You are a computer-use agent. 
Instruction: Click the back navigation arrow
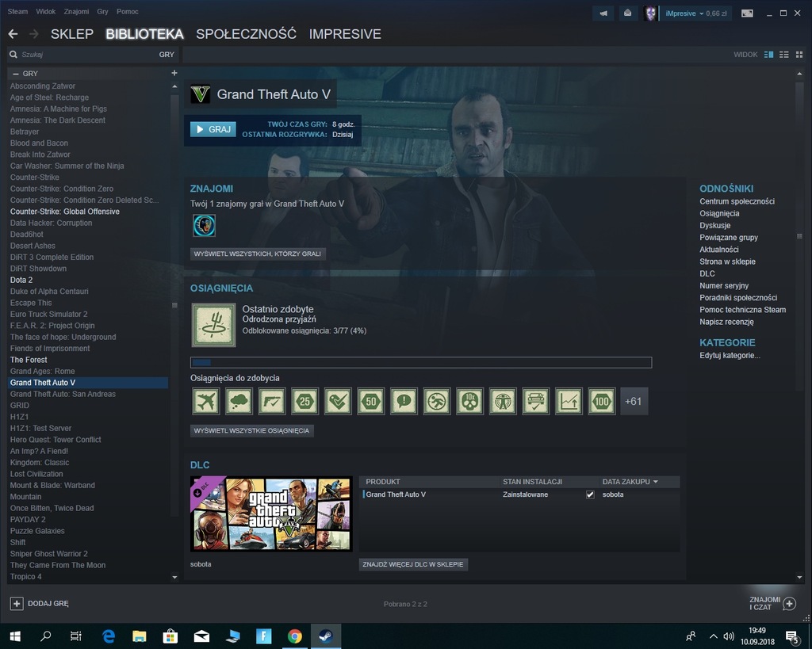(x=13, y=34)
